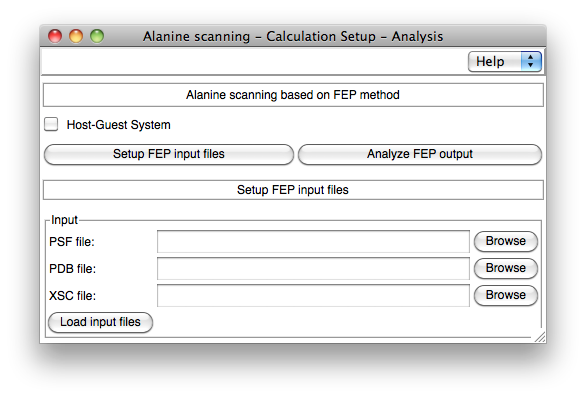Image resolution: width=586 pixels, height=398 pixels.
Task: Click the PSF file label
Action: pyautogui.click(x=72, y=242)
